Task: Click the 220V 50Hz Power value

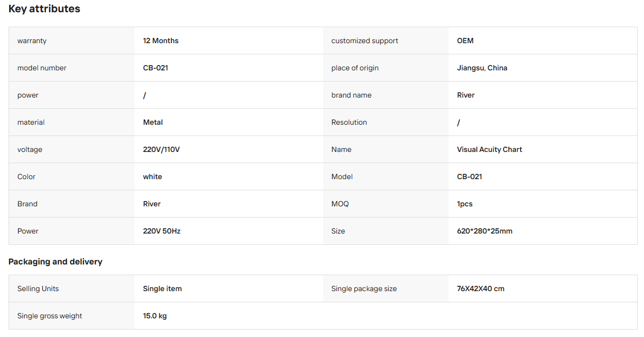Action: [x=162, y=231]
